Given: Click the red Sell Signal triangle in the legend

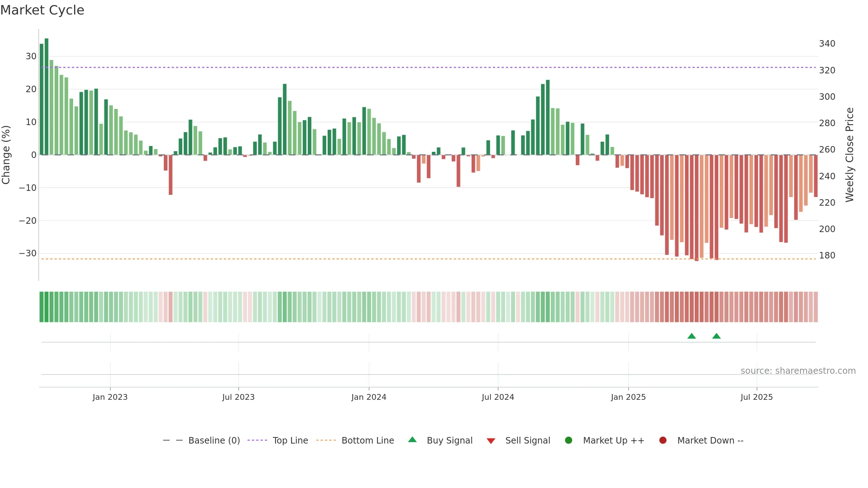Looking at the screenshot, I should click(491, 441).
